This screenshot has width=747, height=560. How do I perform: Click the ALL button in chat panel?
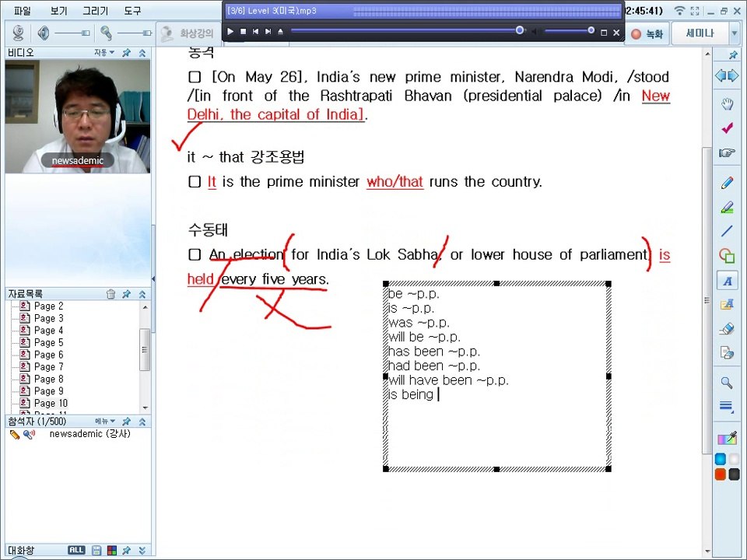click(76, 550)
